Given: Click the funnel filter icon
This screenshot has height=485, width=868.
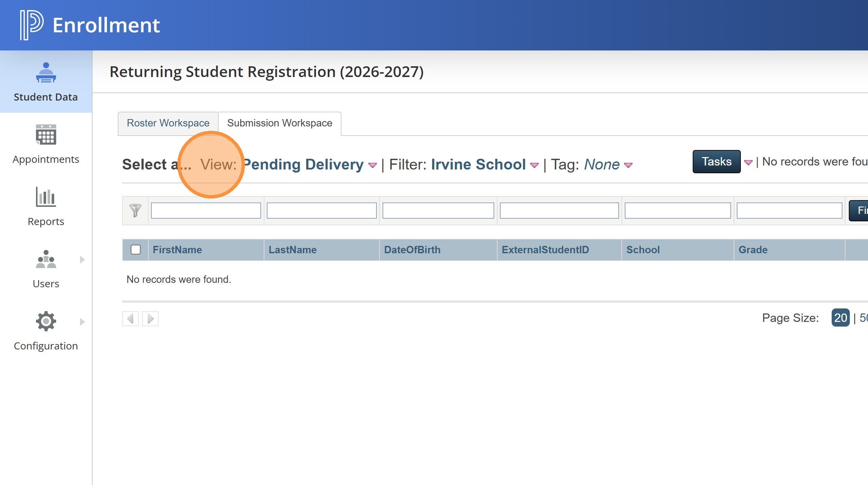Looking at the screenshot, I should (135, 211).
